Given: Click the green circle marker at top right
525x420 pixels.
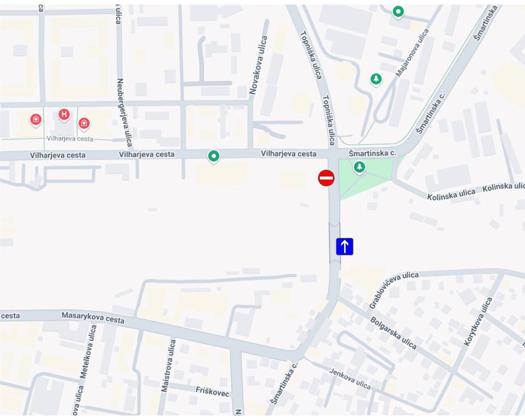Looking at the screenshot, I should tap(398, 12).
